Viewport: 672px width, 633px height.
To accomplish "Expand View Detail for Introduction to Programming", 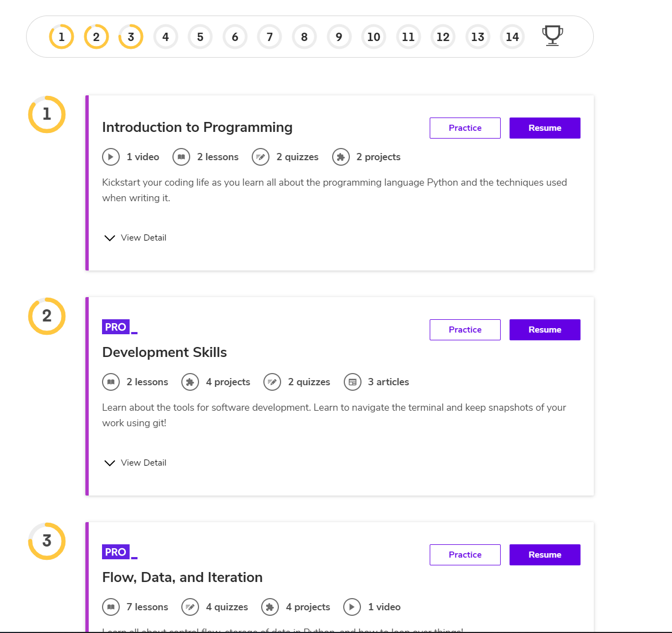I will tap(136, 238).
